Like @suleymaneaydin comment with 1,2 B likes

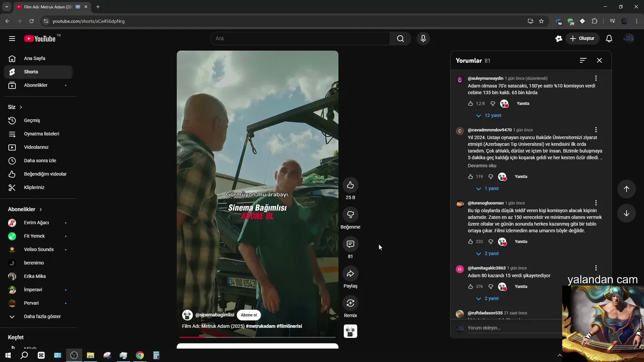(x=471, y=104)
